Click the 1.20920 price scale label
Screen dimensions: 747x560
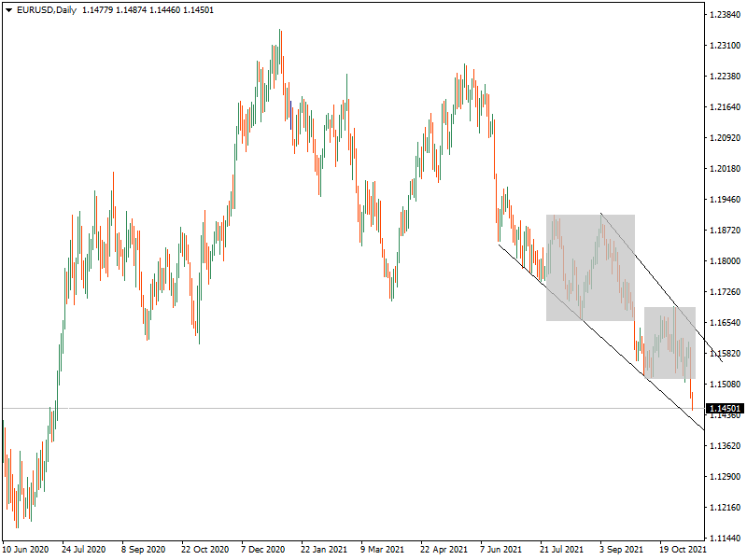point(726,137)
